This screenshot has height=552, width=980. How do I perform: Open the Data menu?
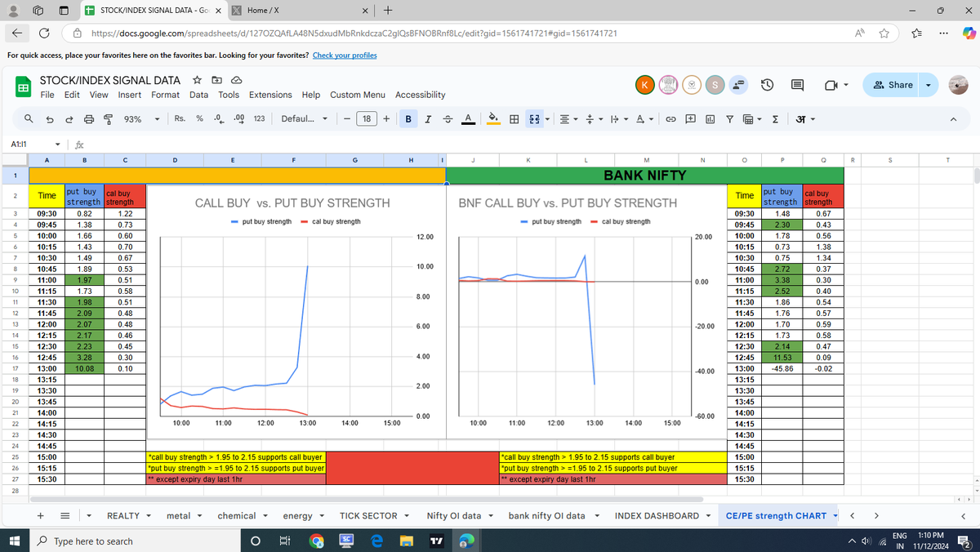pos(198,95)
